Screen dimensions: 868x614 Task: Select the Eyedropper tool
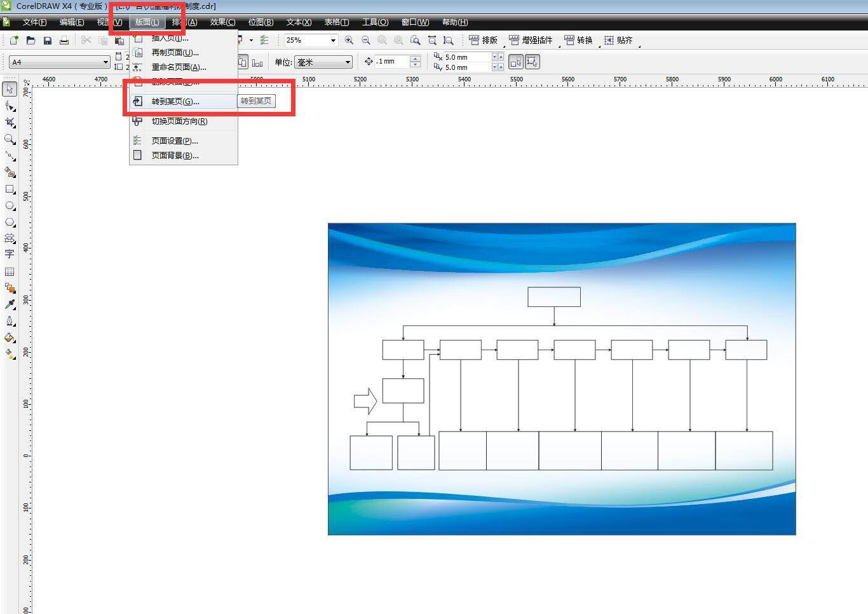point(10,304)
